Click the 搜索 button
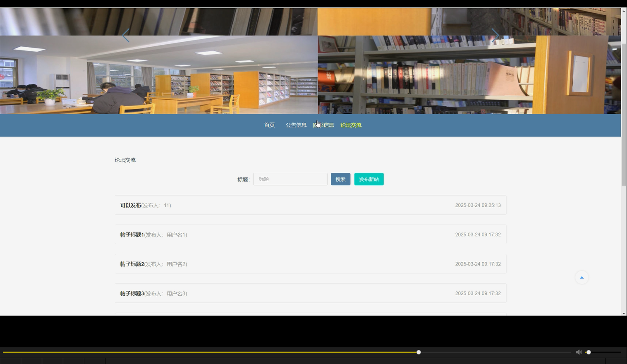This screenshot has height=364, width=627. click(x=340, y=179)
